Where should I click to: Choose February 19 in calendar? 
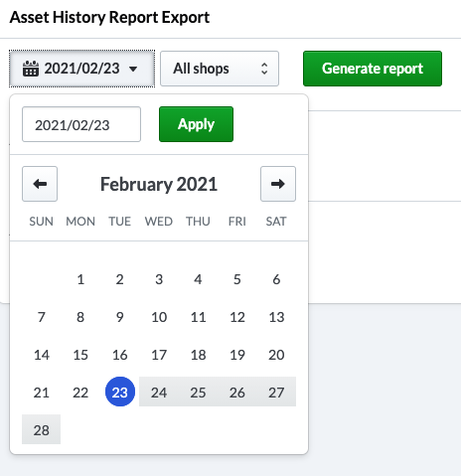click(237, 355)
